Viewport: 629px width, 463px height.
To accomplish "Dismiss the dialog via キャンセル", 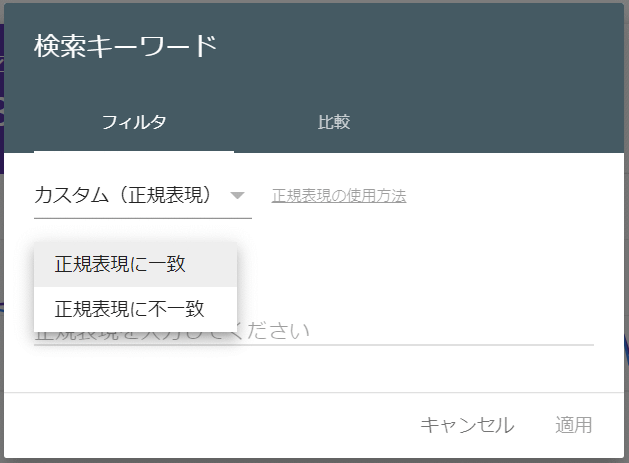I will tap(467, 425).
